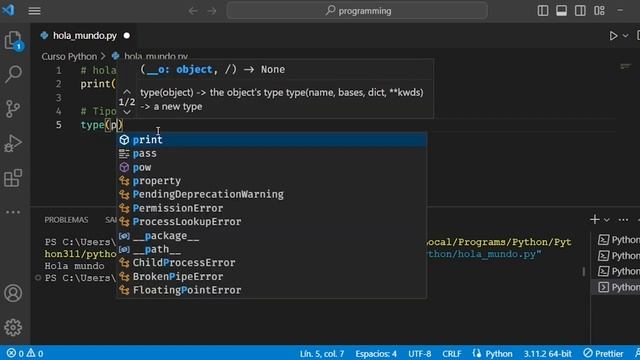Select FloatingPointError suggestion

(x=272, y=290)
